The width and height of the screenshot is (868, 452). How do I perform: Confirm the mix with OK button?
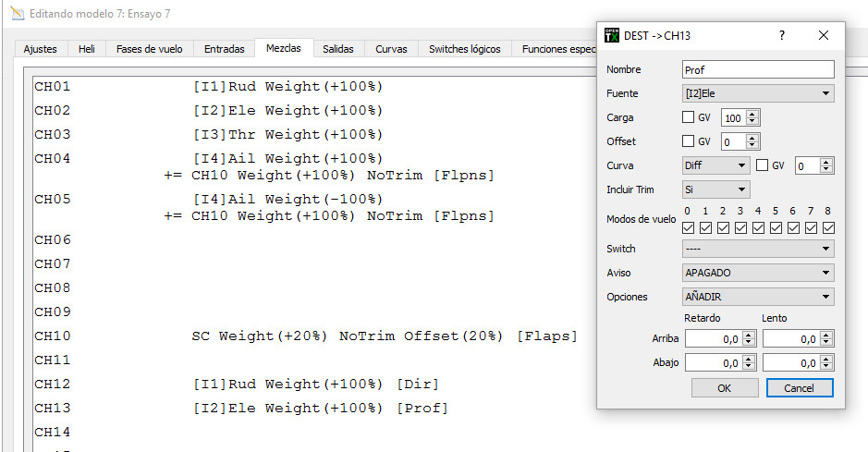tap(724, 388)
